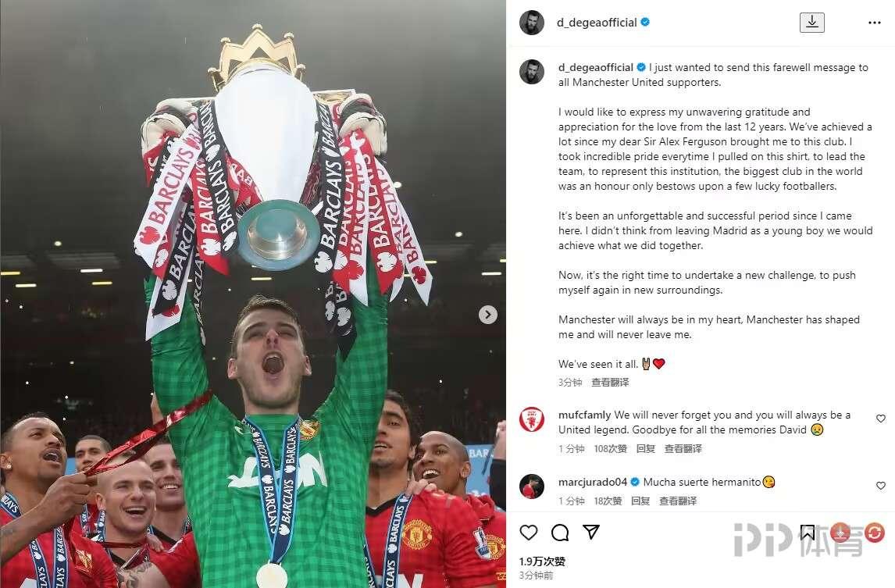895x588 pixels.
Task: Save the post with the bookmark icon
Action: (807, 533)
